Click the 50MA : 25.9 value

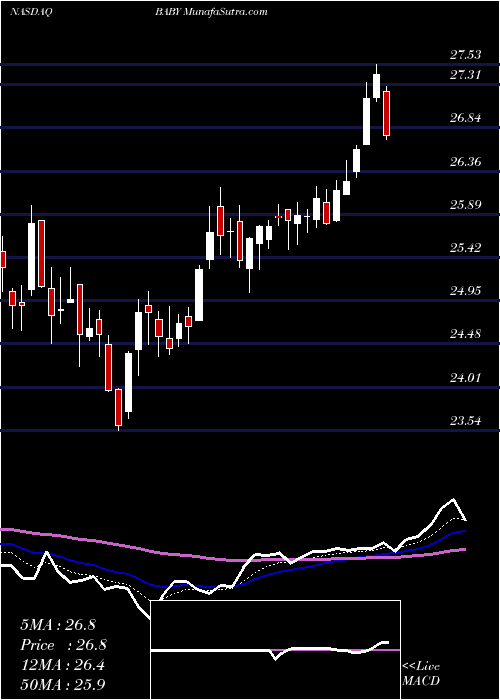coord(62,684)
